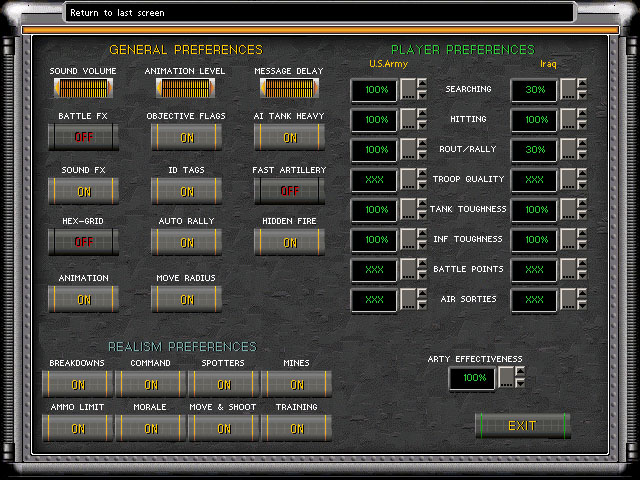This screenshot has width=640, height=480.
Task: Adjust the Message Delay slider
Action: coord(289,88)
